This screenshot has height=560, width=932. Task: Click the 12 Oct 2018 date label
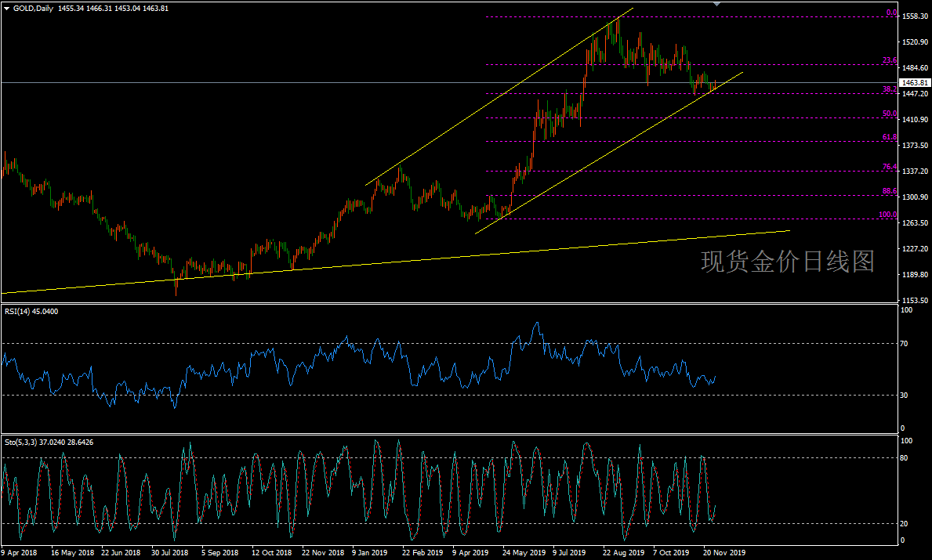[x=272, y=553]
